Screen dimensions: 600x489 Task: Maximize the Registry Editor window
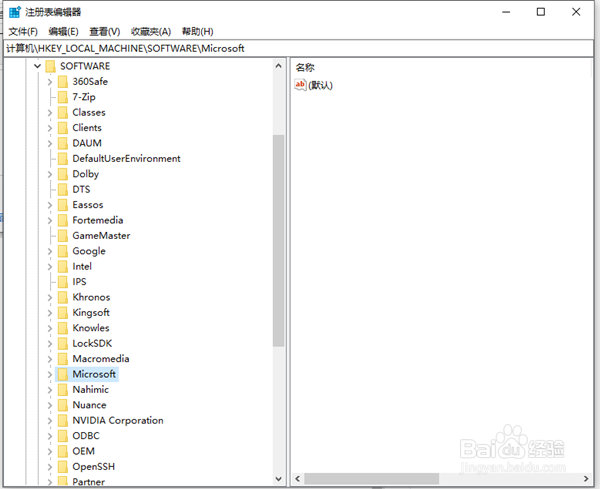(541, 12)
